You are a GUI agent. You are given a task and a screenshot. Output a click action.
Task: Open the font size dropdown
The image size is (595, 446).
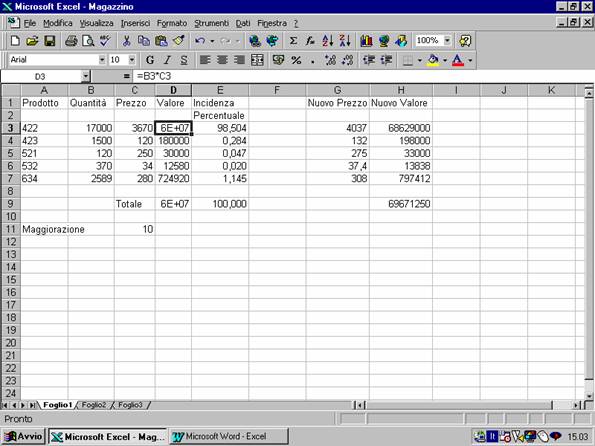[x=132, y=60]
